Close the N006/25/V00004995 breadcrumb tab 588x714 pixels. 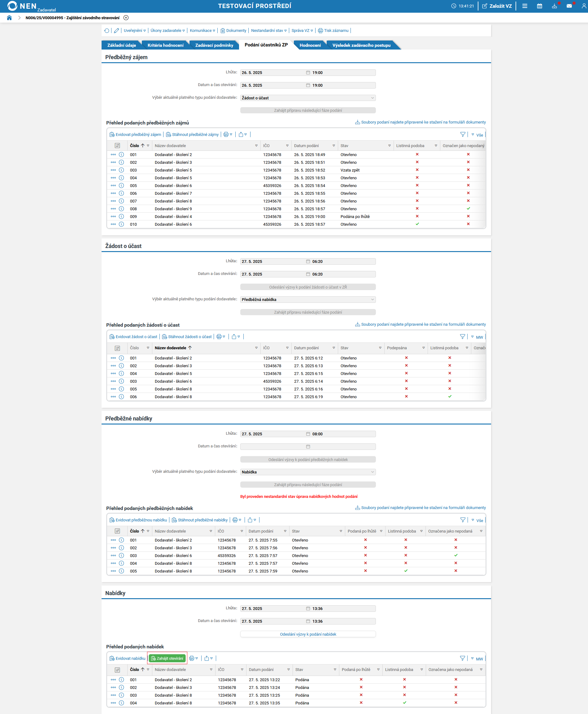click(x=126, y=18)
